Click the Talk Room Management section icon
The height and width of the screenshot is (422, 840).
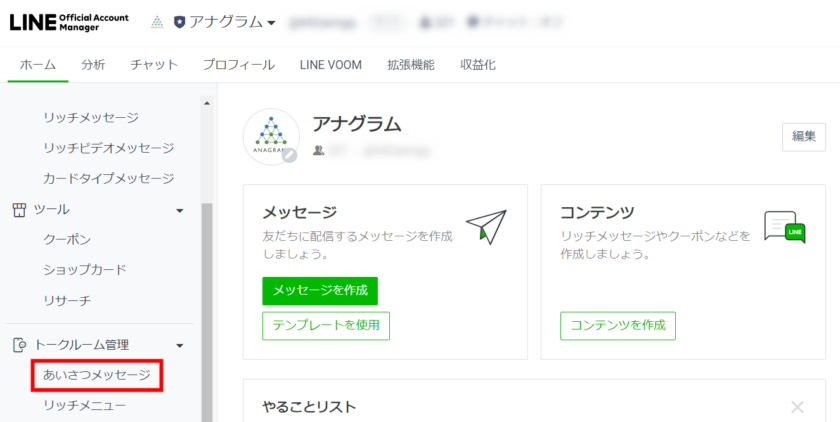(x=18, y=345)
